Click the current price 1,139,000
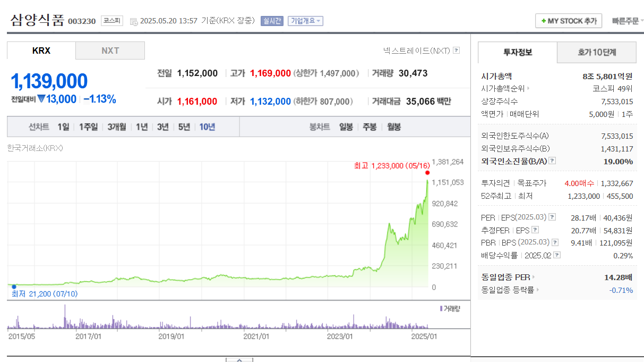 pyautogui.click(x=49, y=81)
